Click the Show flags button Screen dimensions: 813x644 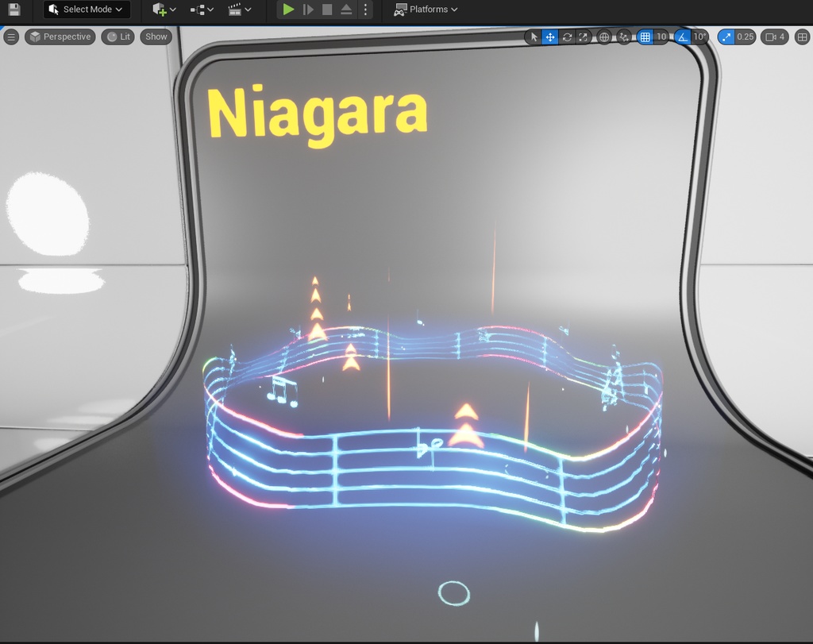(x=156, y=37)
